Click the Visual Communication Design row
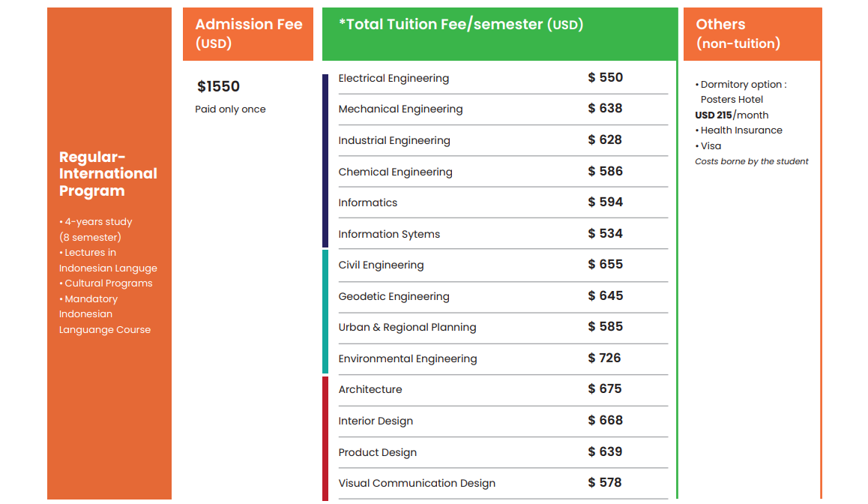 [503, 483]
